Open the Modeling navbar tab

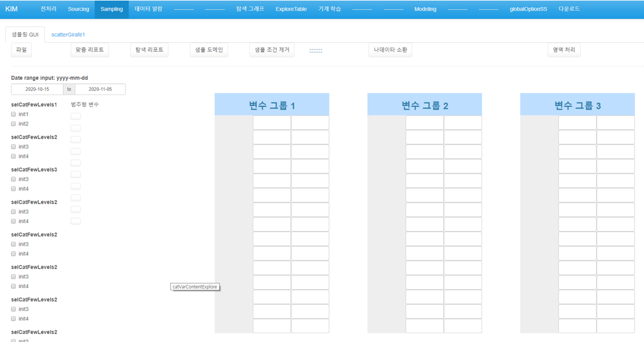coord(425,9)
